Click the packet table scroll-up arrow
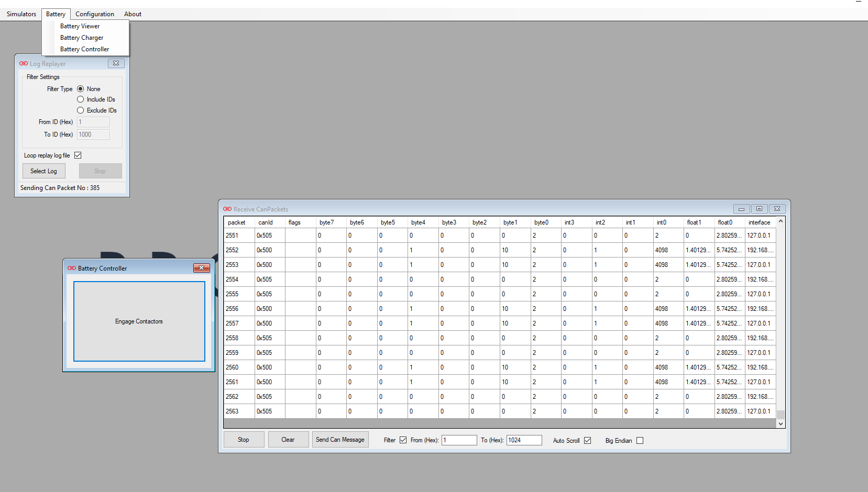The height and width of the screenshot is (492, 868). pos(781,221)
